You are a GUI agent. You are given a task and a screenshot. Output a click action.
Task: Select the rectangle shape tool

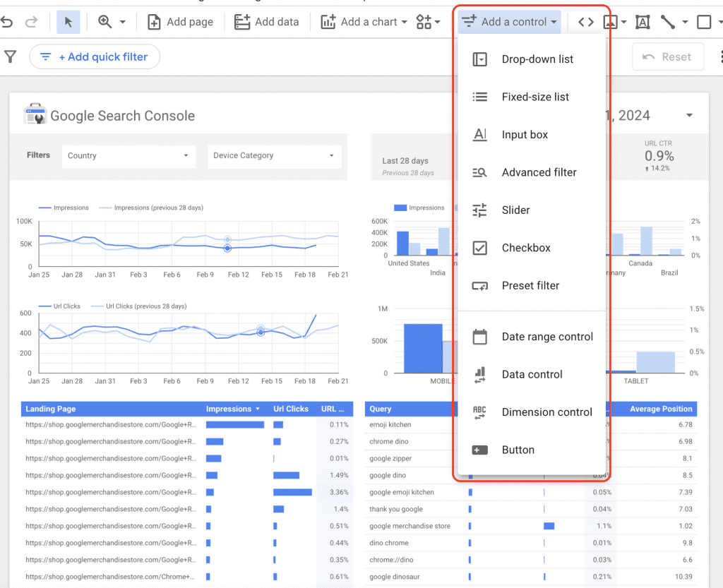click(704, 22)
